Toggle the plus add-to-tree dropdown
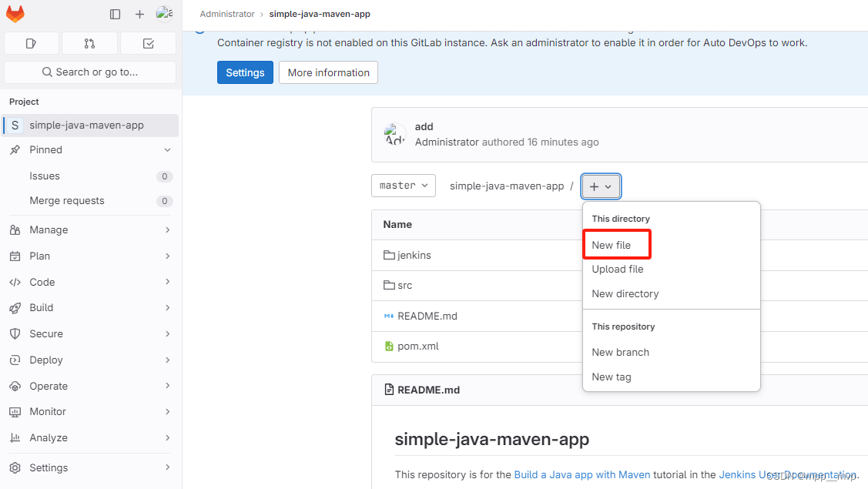868x489 pixels. tap(601, 186)
